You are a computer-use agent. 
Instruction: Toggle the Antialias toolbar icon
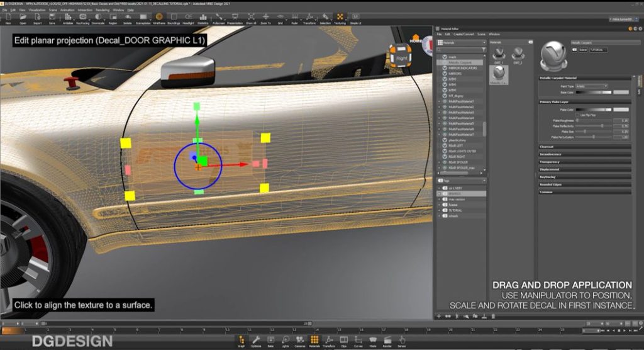[x=68, y=18]
